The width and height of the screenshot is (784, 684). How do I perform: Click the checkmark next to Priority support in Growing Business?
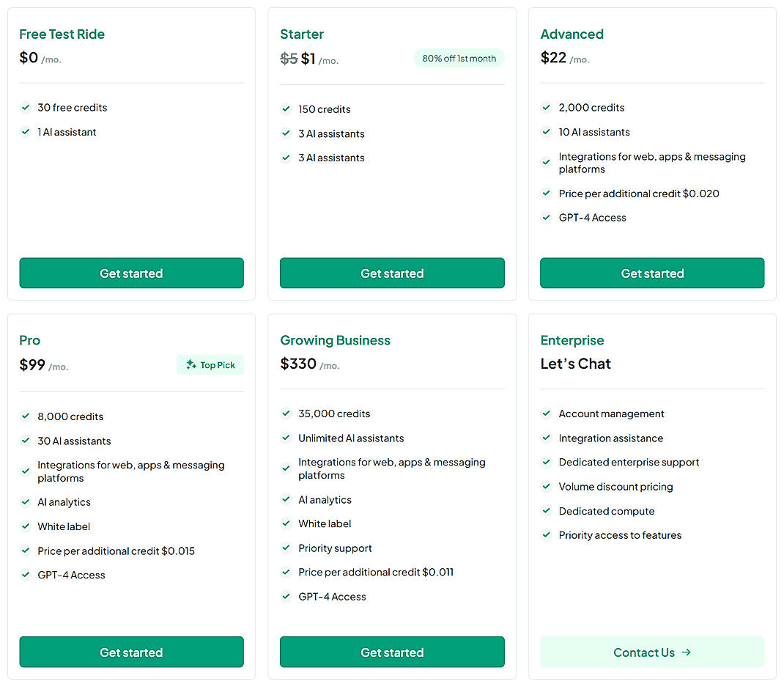[286, 548]
